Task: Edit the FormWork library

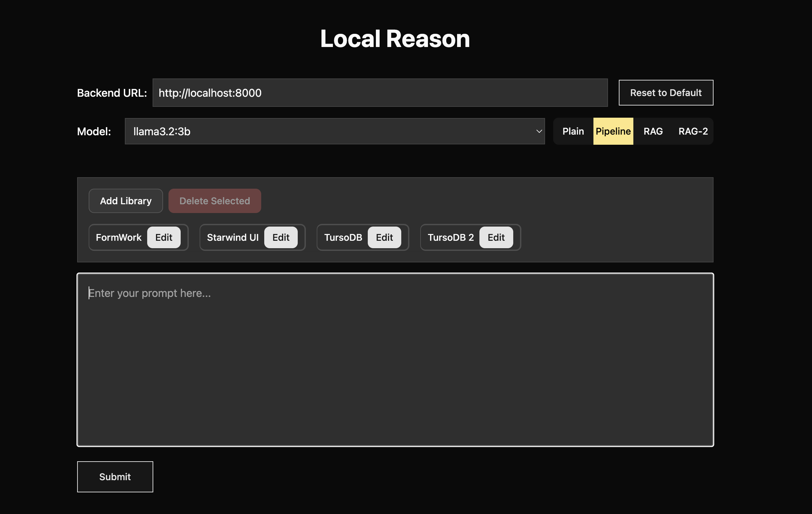Action: [x=164, y=237]
